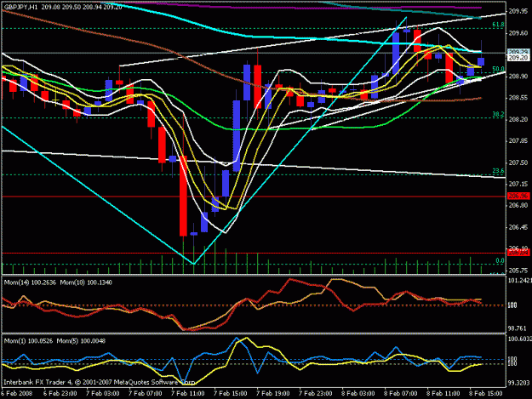This screenshot has height=399, width=532.
Task: Click the 7 Feb 15:00 time label
Action: [230, 394]
